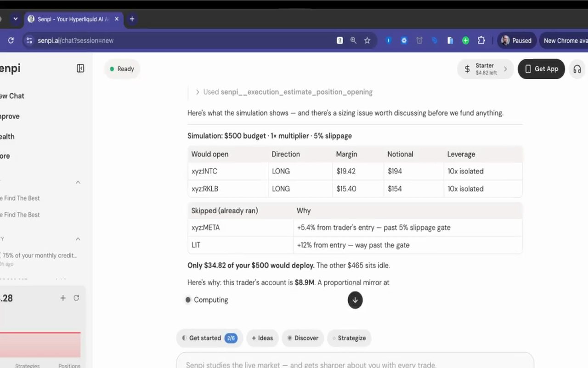The height and width of the screenshot is (368, 588).
Task: Click LONG in the xyz:RKLB row
Action: (281, 189)
